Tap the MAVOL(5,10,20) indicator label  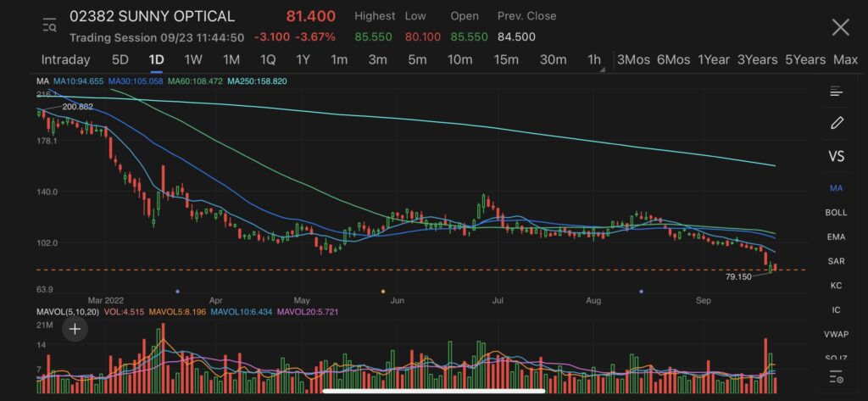coord(68,312)
